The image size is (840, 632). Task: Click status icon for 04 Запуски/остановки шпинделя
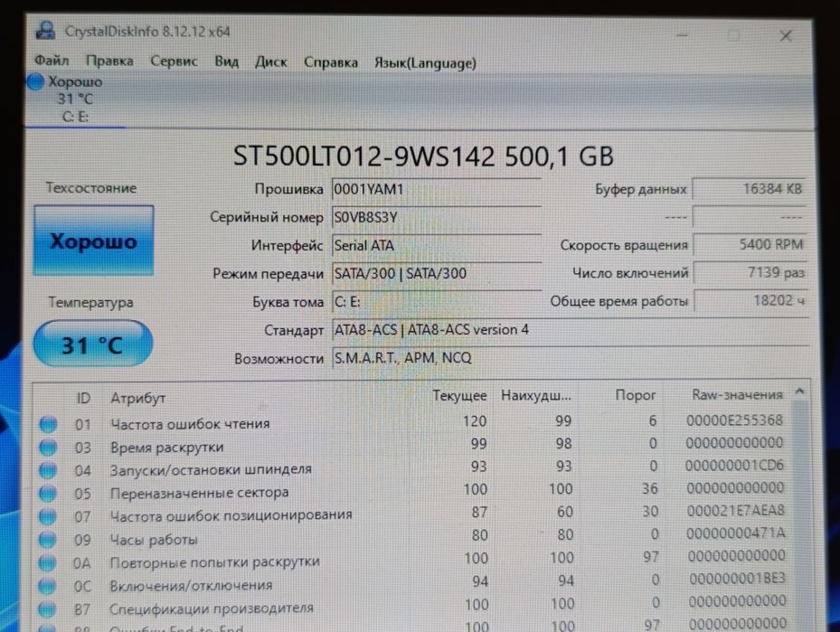[x=48, y=470]
